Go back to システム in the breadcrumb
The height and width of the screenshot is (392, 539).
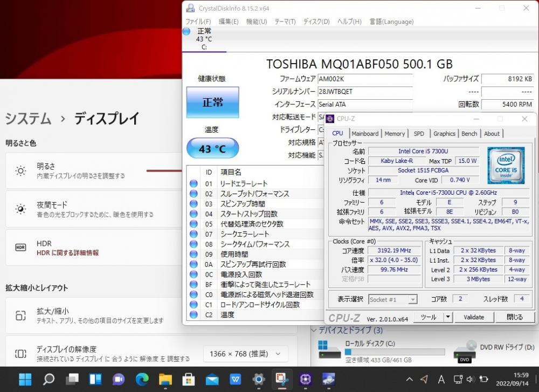pyautogui.click(x=28, y=119)
